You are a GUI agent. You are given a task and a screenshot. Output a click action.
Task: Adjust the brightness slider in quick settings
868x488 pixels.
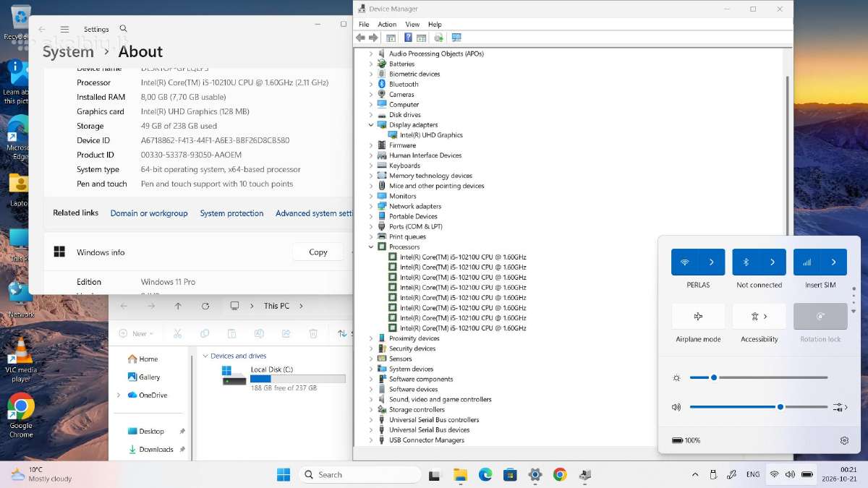pyautogui.click(x=759, y=377)
